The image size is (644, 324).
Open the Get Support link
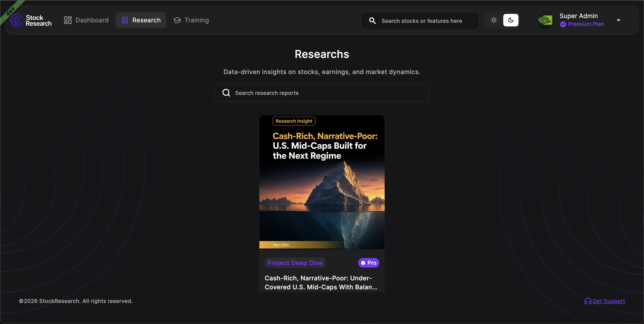[609, 301]
